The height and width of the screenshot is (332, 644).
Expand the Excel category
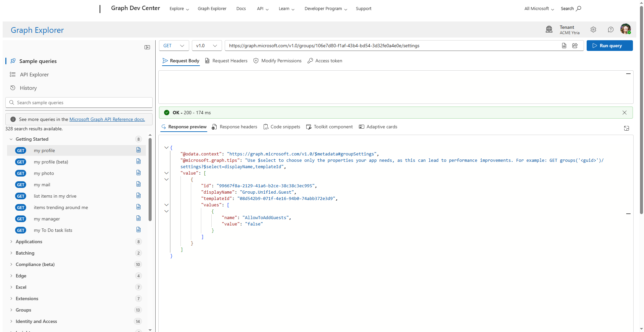click(x=11, y=287)
